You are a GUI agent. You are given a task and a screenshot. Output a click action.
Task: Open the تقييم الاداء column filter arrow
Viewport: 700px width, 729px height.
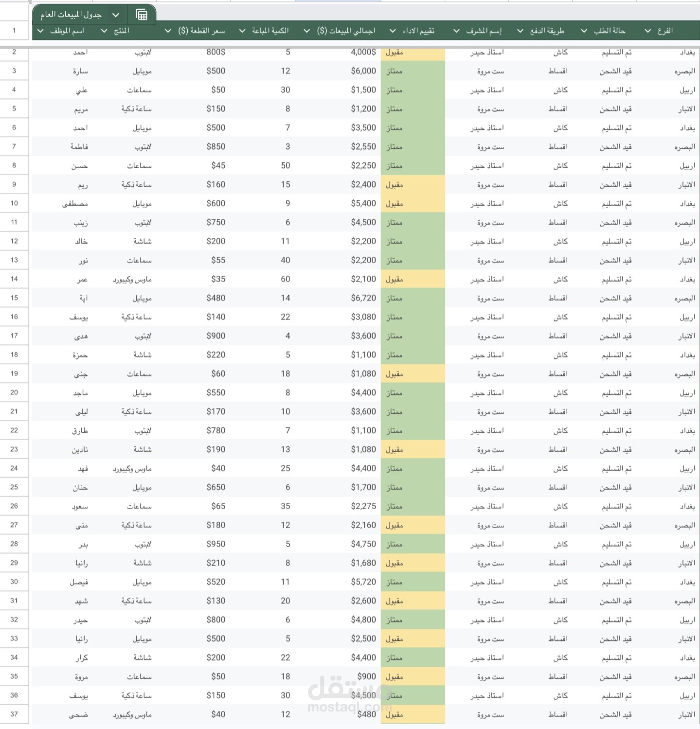(x=393, y=31)
